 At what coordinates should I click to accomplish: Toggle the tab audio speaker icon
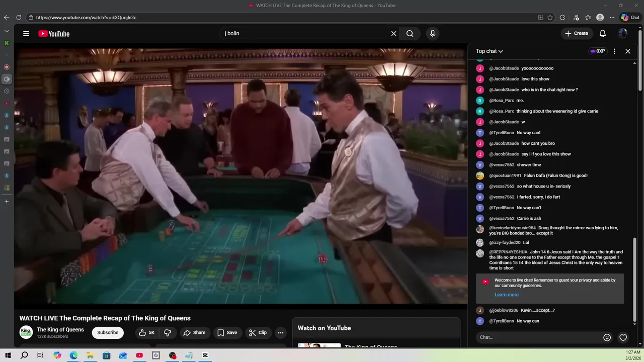(x=7, y=79)
